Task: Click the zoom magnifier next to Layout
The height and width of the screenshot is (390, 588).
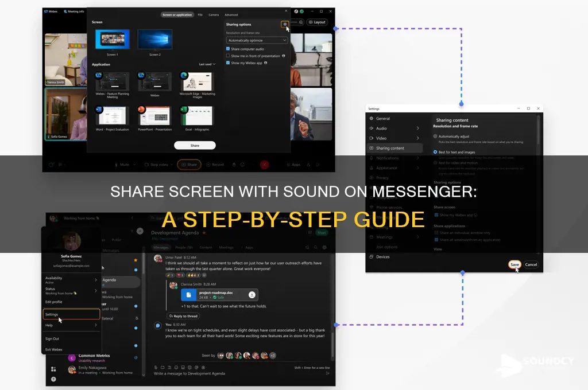Action: (x=301, y=22)
